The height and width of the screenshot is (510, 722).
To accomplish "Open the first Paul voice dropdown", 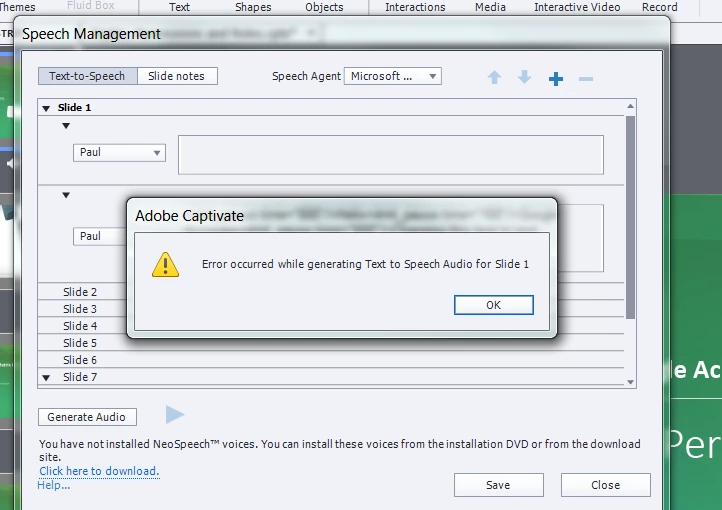I will click(119, 153).
